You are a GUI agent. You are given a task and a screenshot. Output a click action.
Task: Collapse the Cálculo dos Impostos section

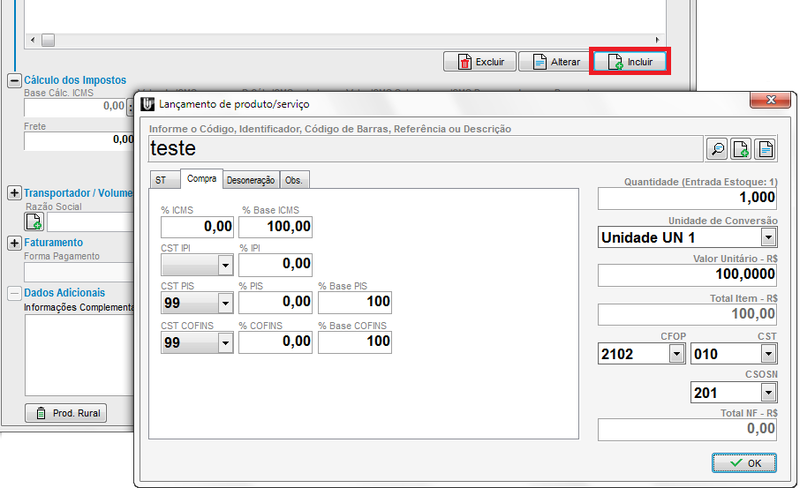pyautogui.click(x=14, y=80)
